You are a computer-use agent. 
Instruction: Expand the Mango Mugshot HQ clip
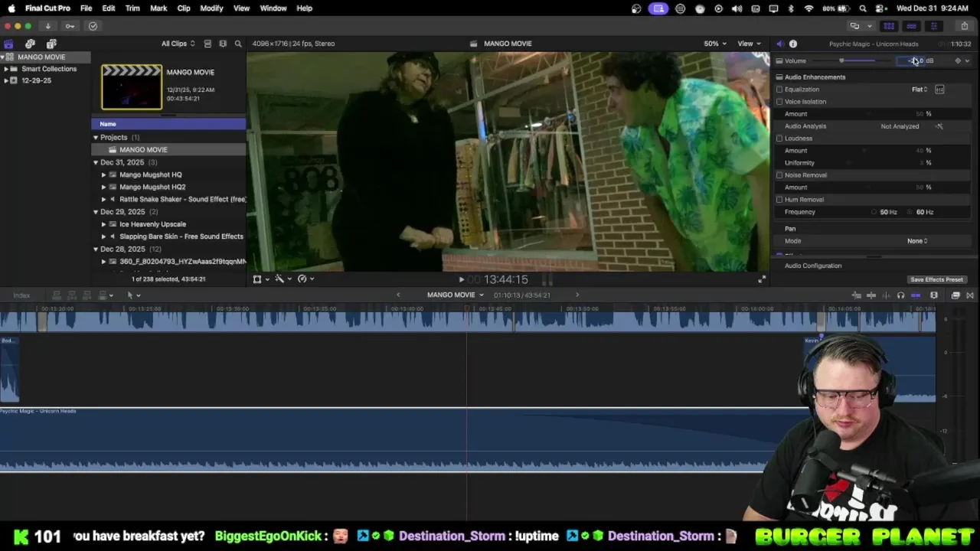(x=103, y=174)
